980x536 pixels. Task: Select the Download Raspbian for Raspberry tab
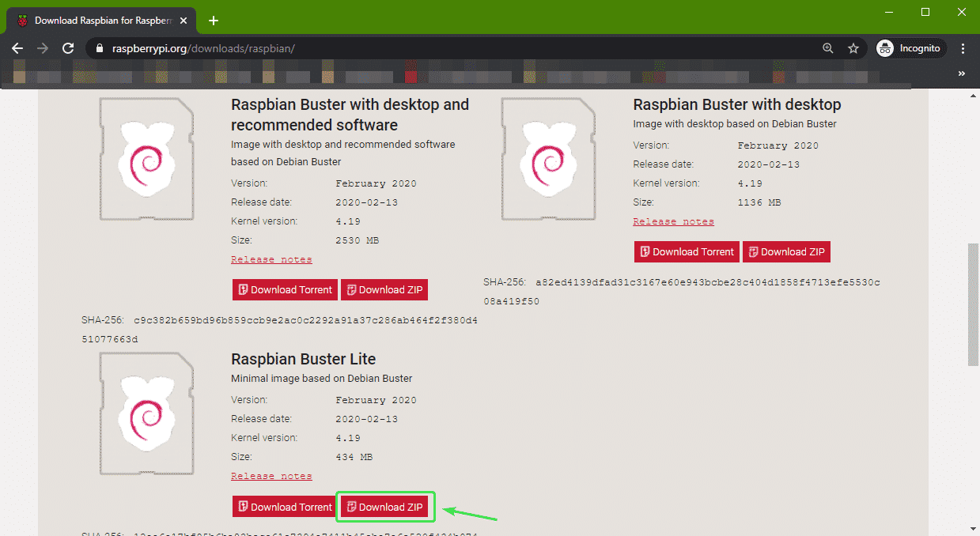(x=103, y=21)
